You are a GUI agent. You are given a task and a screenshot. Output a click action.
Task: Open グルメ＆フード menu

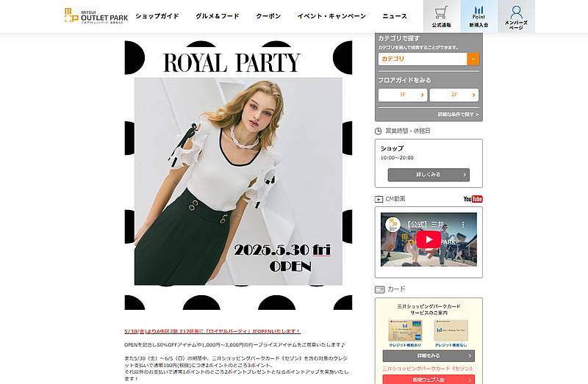[217, 16]
